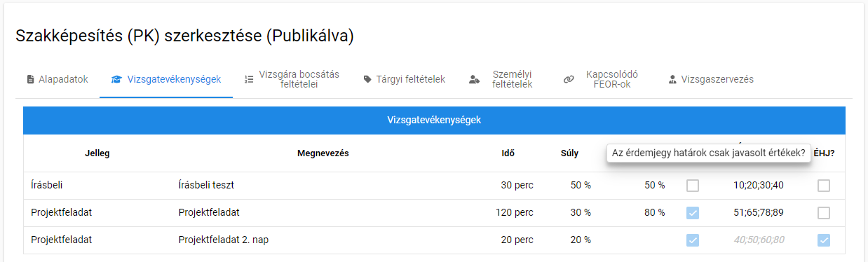Toggle the ÉHJ checkbox in the Projektfeladat 2. nap row
Viewport: 868px width, 262px height.
pos(824,240)
